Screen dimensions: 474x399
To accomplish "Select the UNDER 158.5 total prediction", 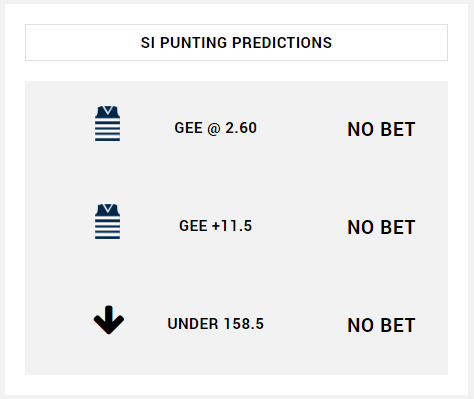I will coord(216,324).
